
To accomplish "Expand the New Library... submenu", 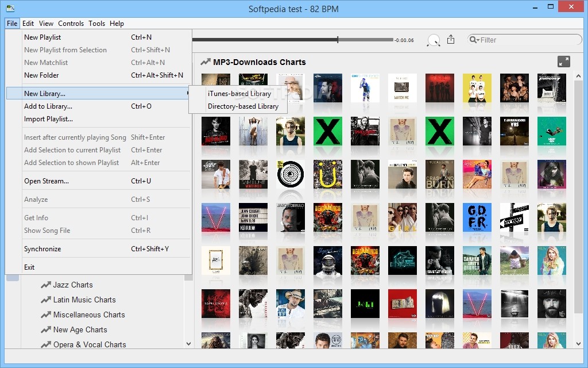I will (99, 94).
